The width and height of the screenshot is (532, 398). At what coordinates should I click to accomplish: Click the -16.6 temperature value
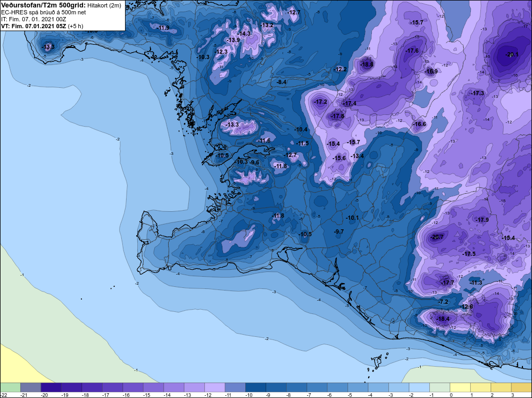point(420,124)
